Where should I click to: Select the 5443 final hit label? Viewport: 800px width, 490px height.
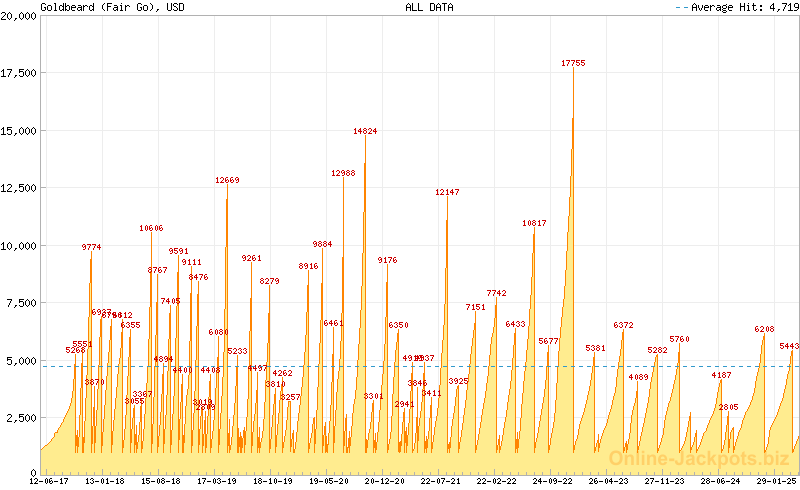click(789, 346)
